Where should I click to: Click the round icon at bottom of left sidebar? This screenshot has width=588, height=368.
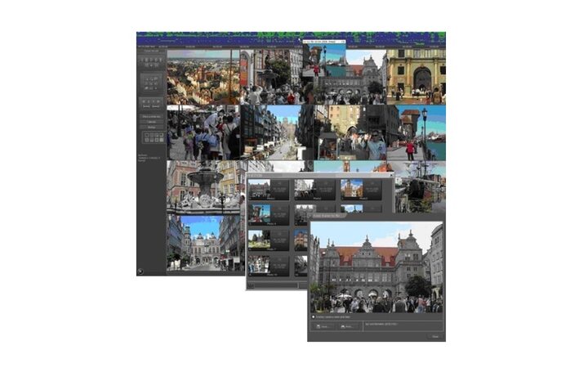pyautogui.click(x=140, y=272)
